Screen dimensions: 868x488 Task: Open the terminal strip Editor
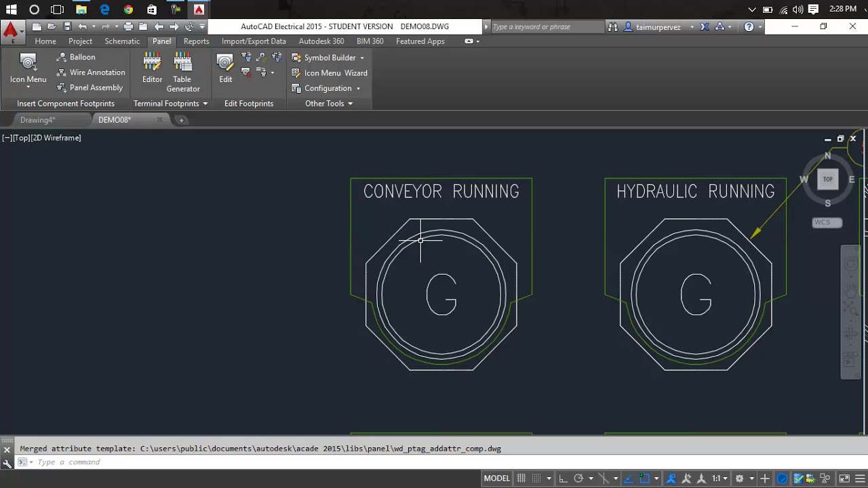coord(152,68)
